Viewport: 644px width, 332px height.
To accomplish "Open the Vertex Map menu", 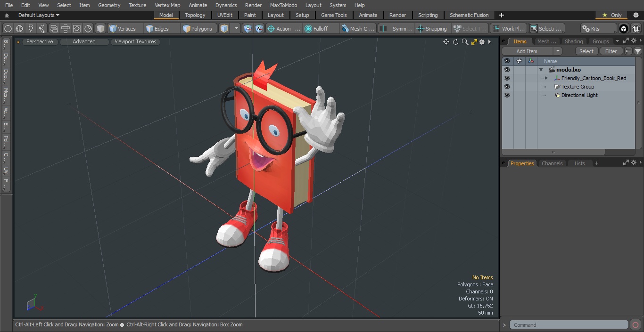I will [x=167, y=5].
